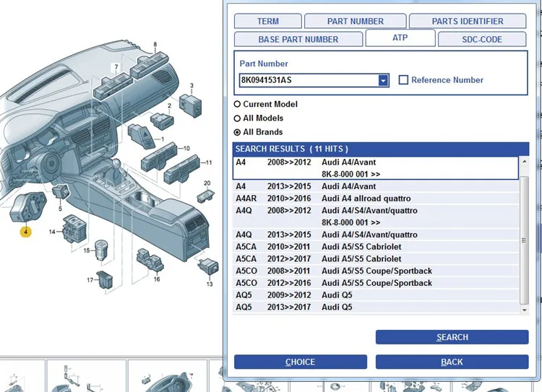
Task: Open second thumbnail in bottom illustration strip
Action: point(87,376)
